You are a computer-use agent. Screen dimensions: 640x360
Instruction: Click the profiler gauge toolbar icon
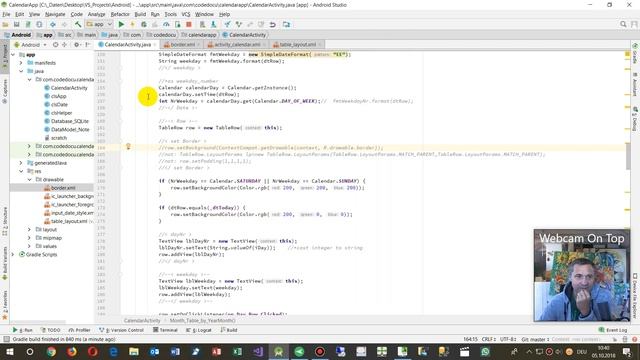pyautogui.click(x=166, y=24)
